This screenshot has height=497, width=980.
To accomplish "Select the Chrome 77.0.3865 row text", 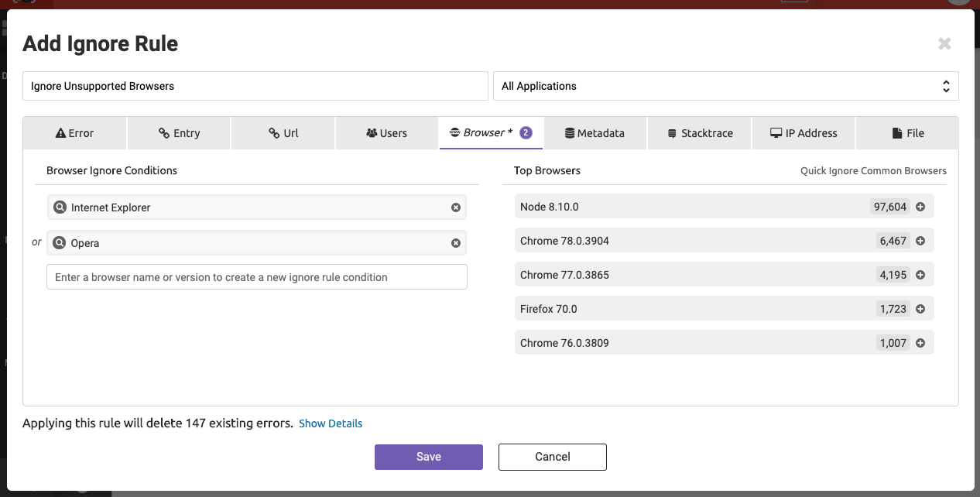I will (564, 275).
